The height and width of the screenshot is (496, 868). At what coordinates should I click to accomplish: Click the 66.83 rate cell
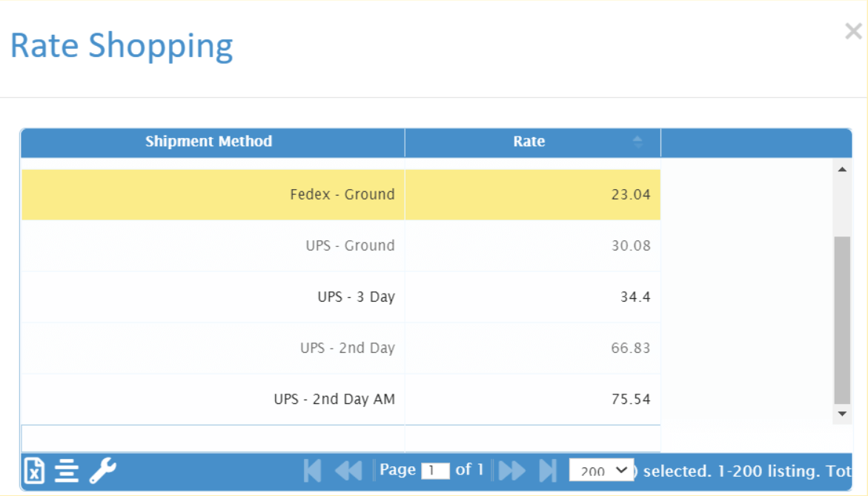[x=532, y=348]
